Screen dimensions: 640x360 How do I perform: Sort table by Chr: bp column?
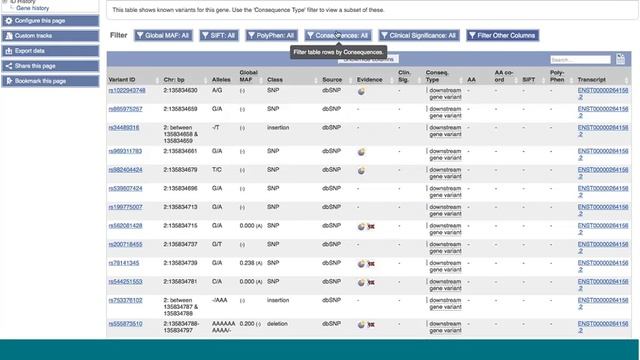click(174, 80)
